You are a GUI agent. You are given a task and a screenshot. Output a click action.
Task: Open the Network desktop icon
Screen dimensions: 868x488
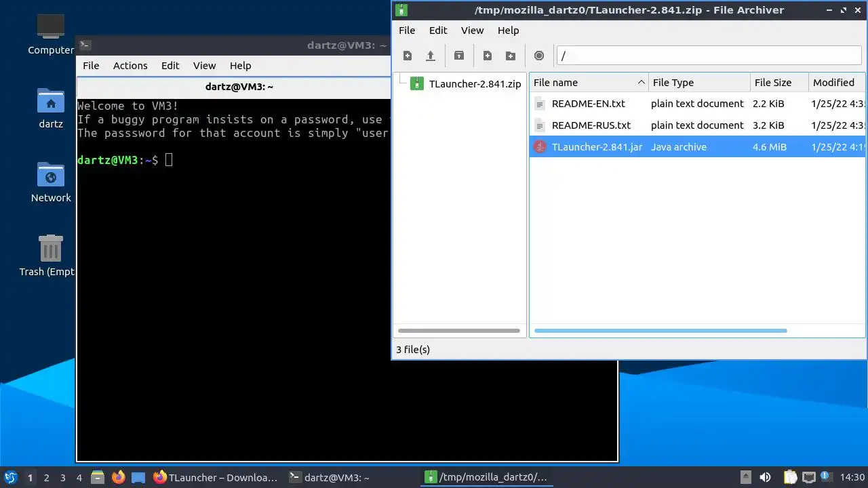tap(51, 182)
